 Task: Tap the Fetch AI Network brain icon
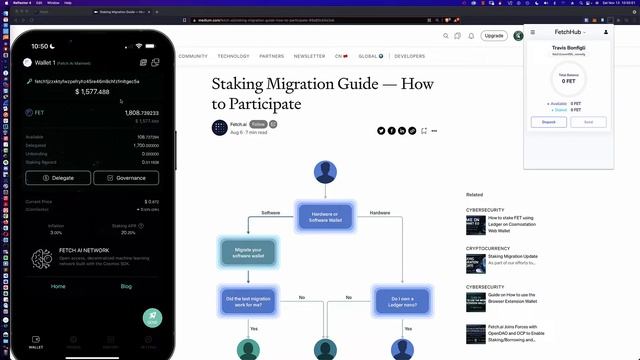(x=42, y=258)
